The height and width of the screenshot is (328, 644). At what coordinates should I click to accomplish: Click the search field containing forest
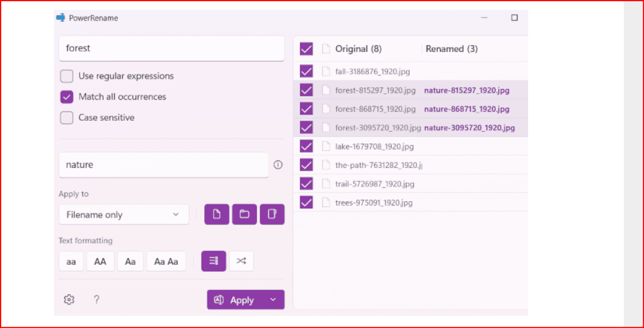pyautogui.click(x=171, y=48)
